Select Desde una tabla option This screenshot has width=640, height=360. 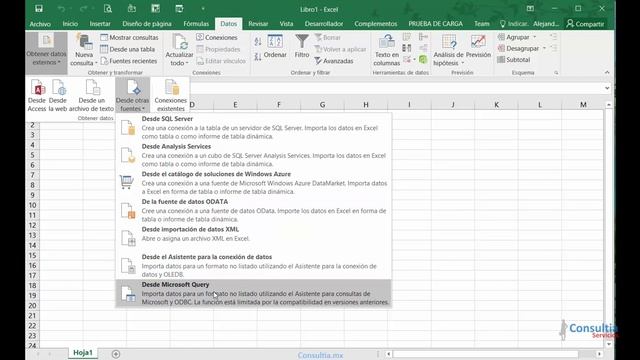pyautogui.click(x=128, y=49)
